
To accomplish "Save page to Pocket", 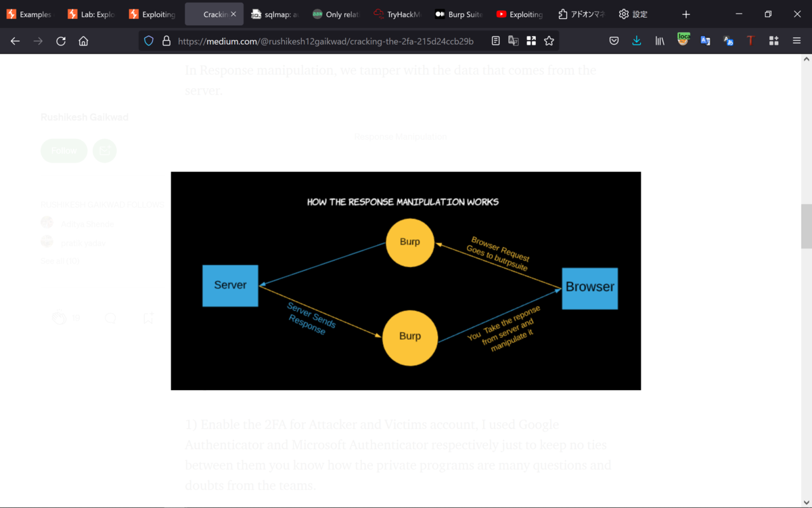I will click(614, 41).
